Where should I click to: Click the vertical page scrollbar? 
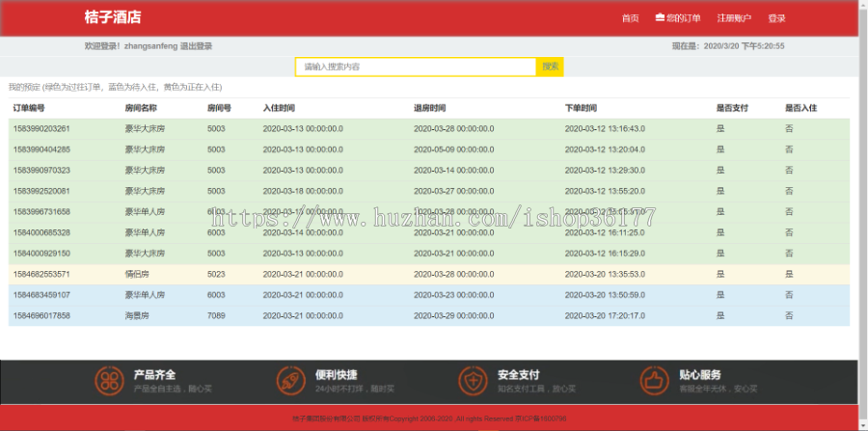pyautogui.click(x=863, y=215)
